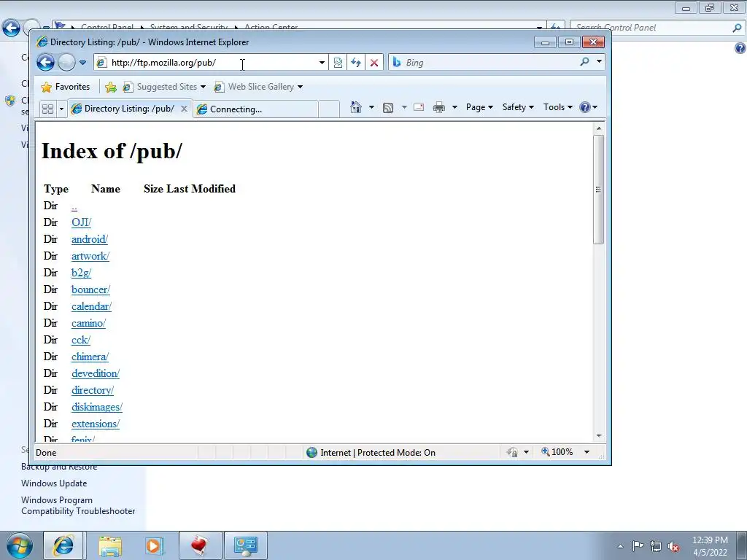Image resolution: width=747 pixels, height=560 pixels.
Task: Click the Feeds RSS icon
Action: [x=388, y=108]
